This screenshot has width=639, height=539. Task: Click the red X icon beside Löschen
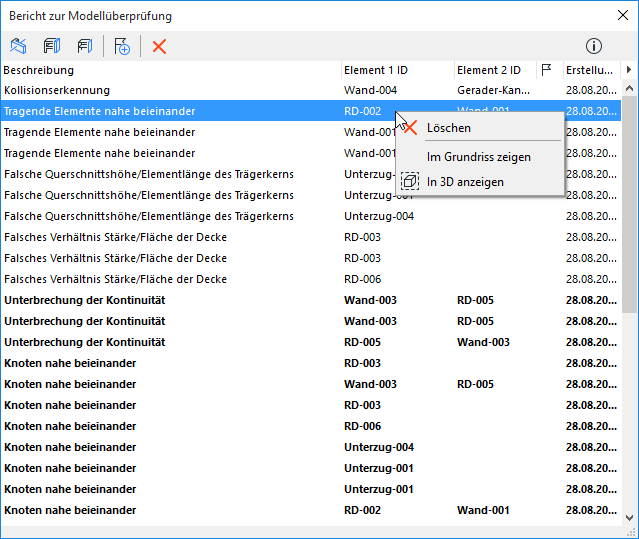(409, 128)
